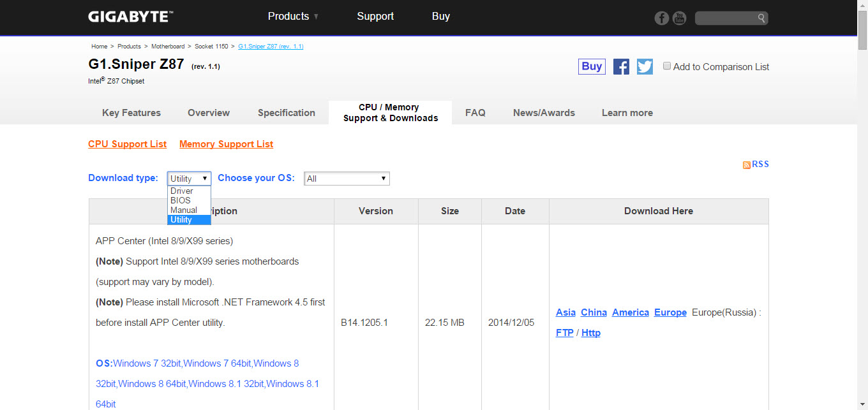This screenshot has width=868, height=410.
Task: Open the Buy menu in header
Action: tap(441, 17)
